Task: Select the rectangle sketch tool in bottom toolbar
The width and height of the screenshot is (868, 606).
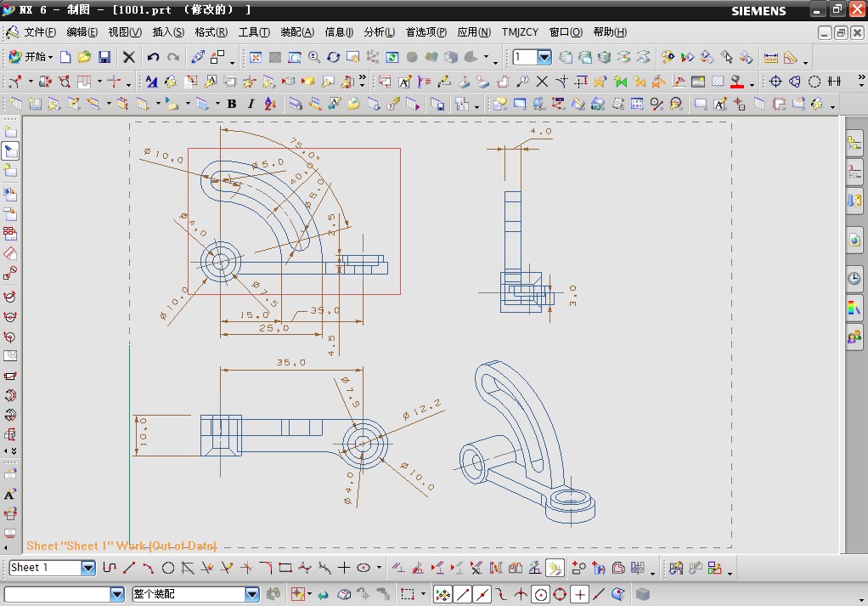Action: 285,568
